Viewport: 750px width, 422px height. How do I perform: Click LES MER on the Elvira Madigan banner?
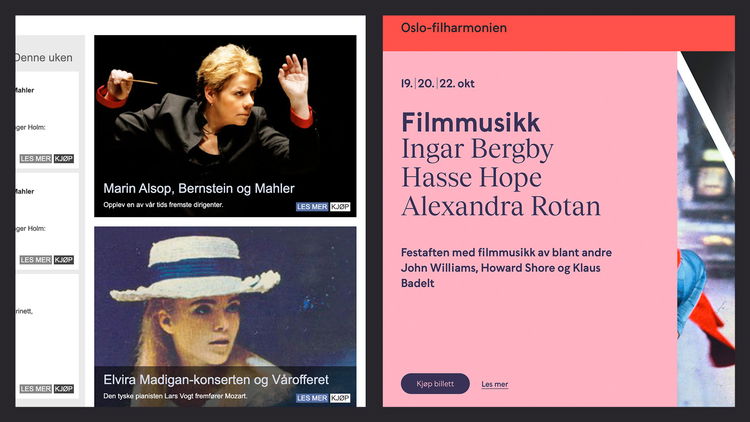pyautogui.click(x=312, y=398)
